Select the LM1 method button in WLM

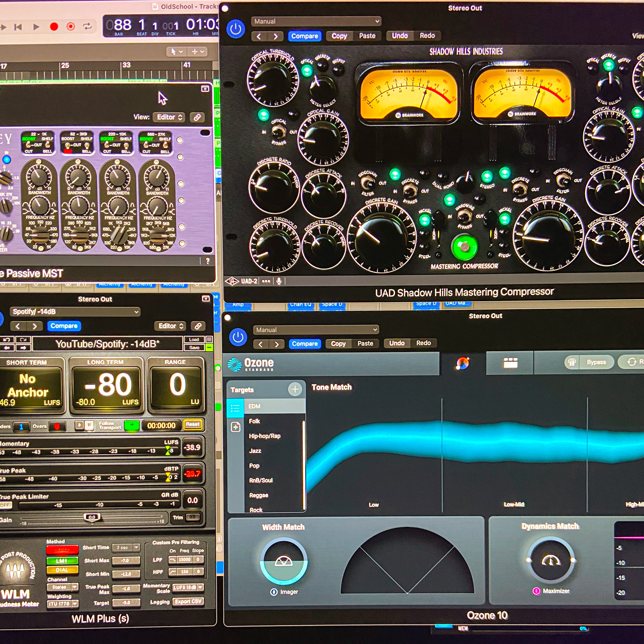[62, 561]
